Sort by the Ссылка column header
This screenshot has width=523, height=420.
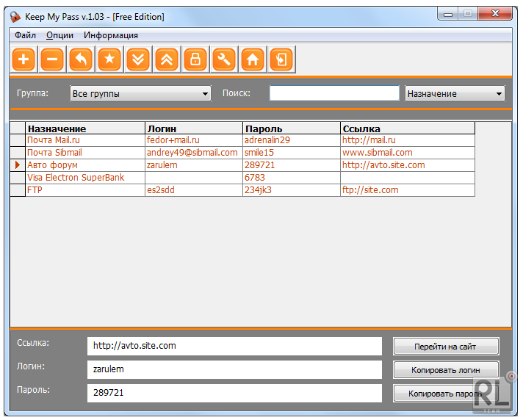pyautogui.click(x=408, y=128)
